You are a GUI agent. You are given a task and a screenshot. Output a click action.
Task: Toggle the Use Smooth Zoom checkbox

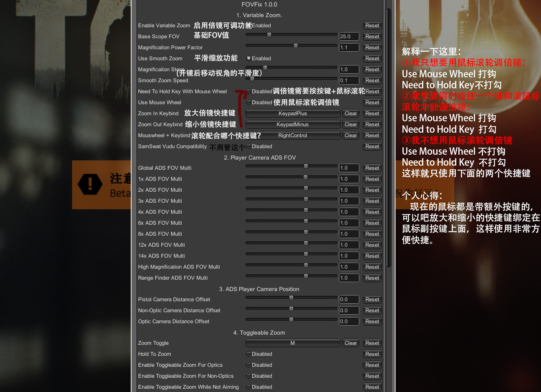point(249,59)
